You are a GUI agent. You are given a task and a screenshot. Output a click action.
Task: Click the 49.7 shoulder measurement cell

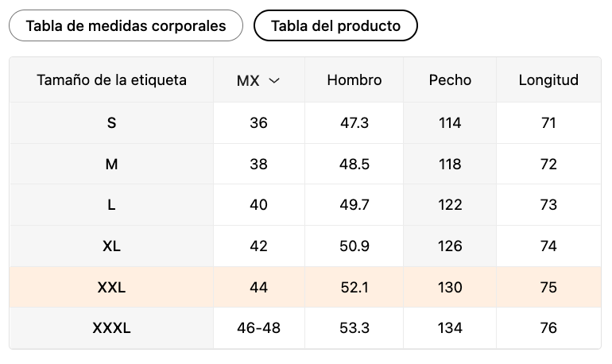click(x=354, y=205)
